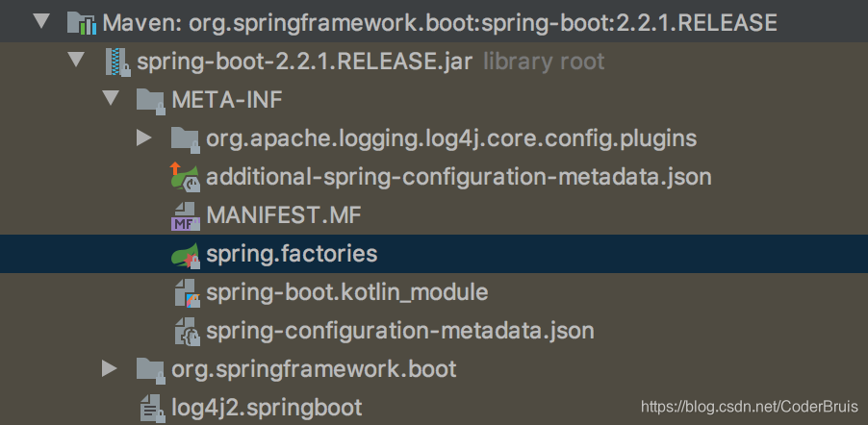This screenshot has width=868, height=425.
Task: Select MANIFEST.MF file name
Action: point(284,215)
